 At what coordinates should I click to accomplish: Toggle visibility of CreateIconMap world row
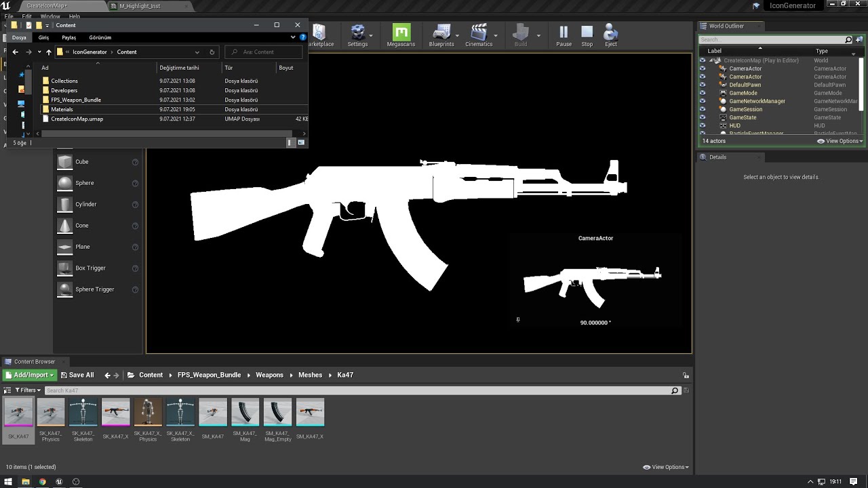(x=703, y=60)
